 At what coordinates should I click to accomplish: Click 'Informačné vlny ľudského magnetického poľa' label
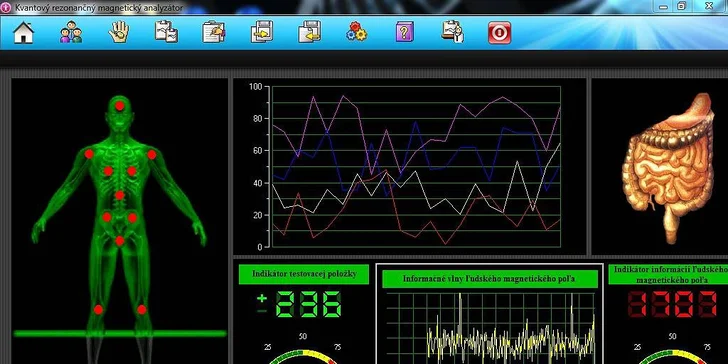click(x=489, y=279)
